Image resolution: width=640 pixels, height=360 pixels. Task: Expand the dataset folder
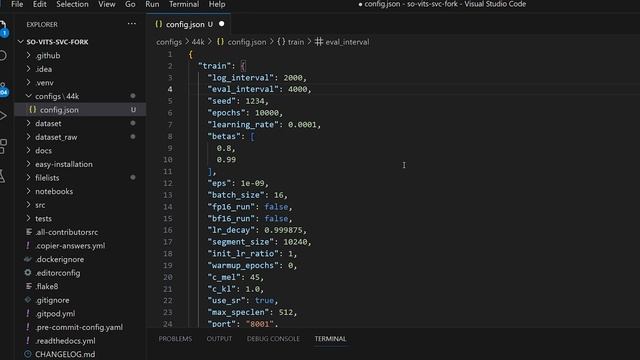(x=48, y=123)
